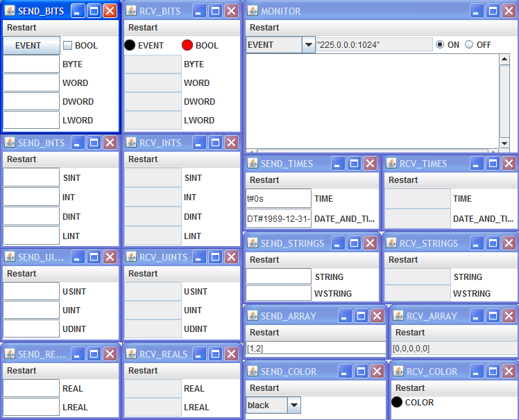Click the scroll up arrow in MONITOR

(x=504, y=60)
